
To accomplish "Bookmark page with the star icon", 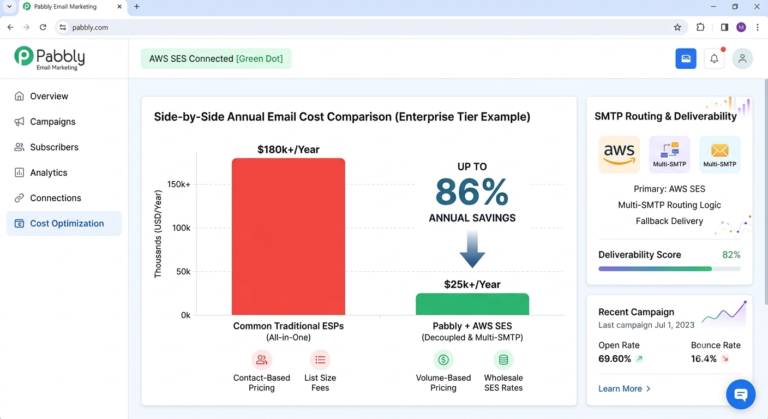I will [x=677, y=27].
